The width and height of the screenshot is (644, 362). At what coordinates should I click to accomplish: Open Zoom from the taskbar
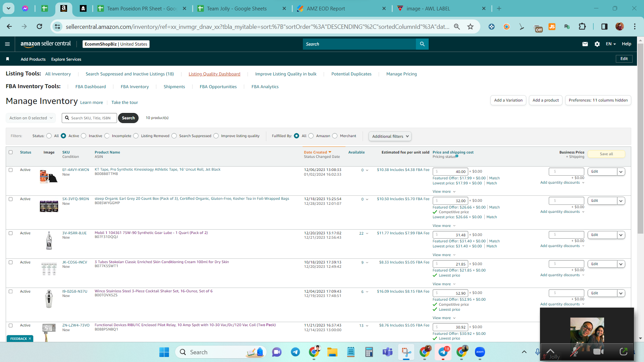pyautogui.click(x=480, y=352)
